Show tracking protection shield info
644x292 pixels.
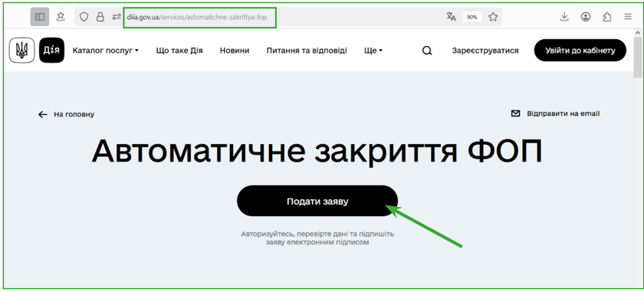click(x=84, y=17)
